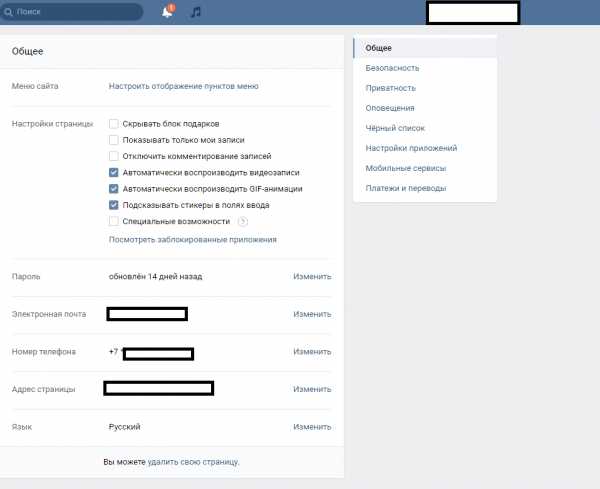Click Посмотреть заблокированные приложения link
The height and width of the screenshot is (489, 600).
coord(192,240)
